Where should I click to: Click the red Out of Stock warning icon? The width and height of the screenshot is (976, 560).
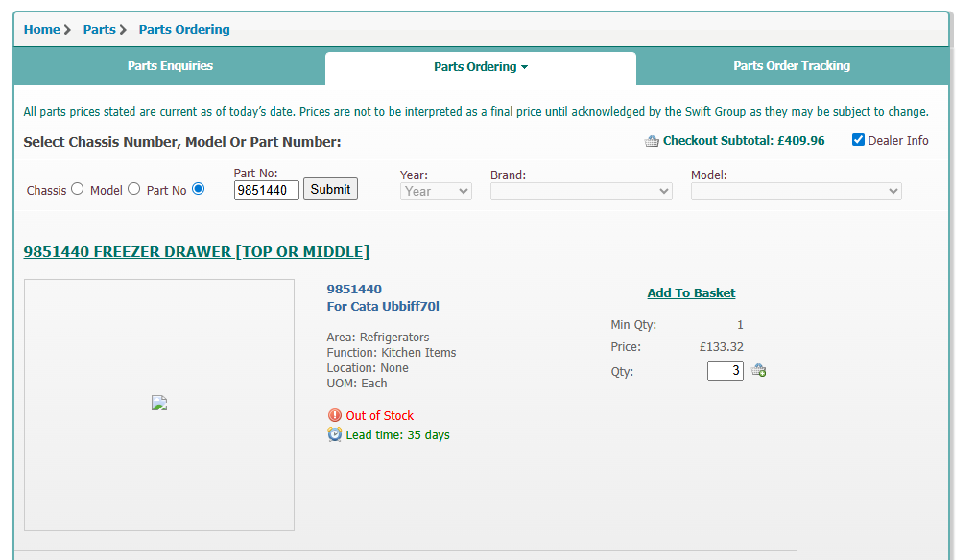[335, 415]
